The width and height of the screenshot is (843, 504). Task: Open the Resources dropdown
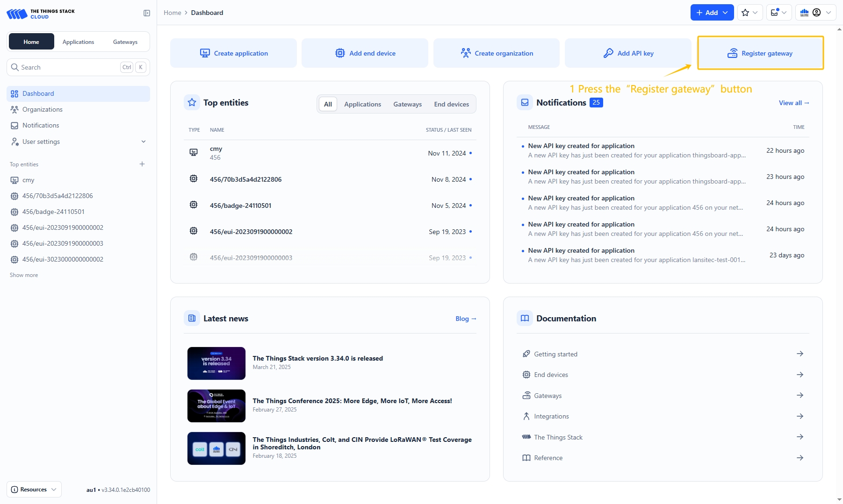point(34,490)
